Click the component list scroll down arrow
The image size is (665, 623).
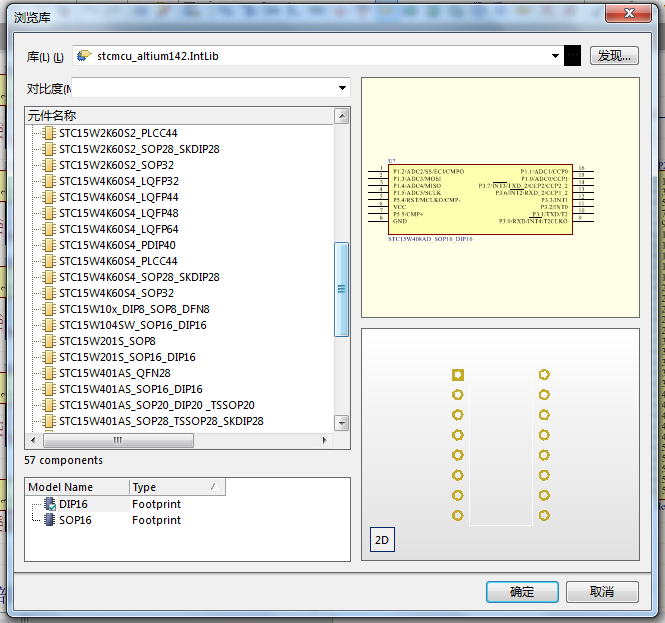pos(341,423)
